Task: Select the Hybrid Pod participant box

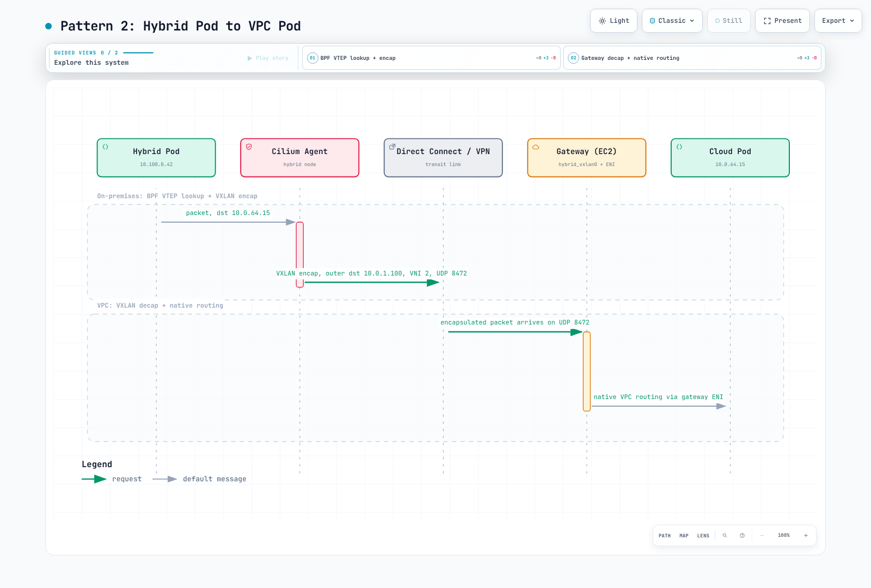Action: 156,158
